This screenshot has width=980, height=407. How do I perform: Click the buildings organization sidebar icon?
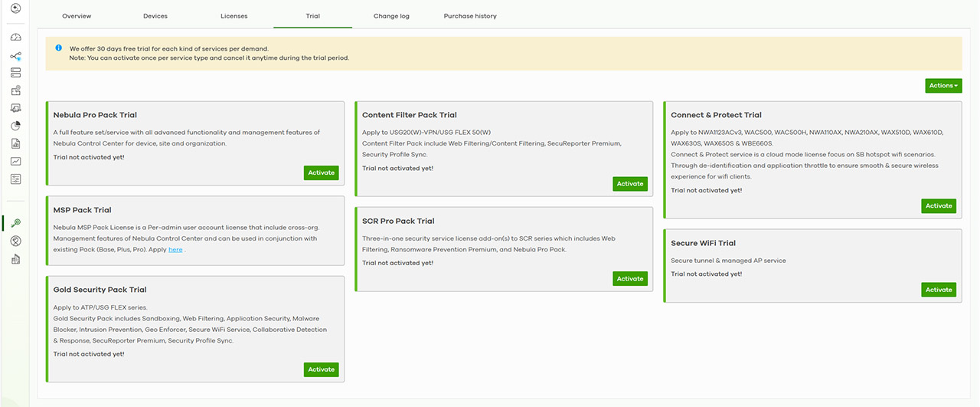(x=15, y=259)
